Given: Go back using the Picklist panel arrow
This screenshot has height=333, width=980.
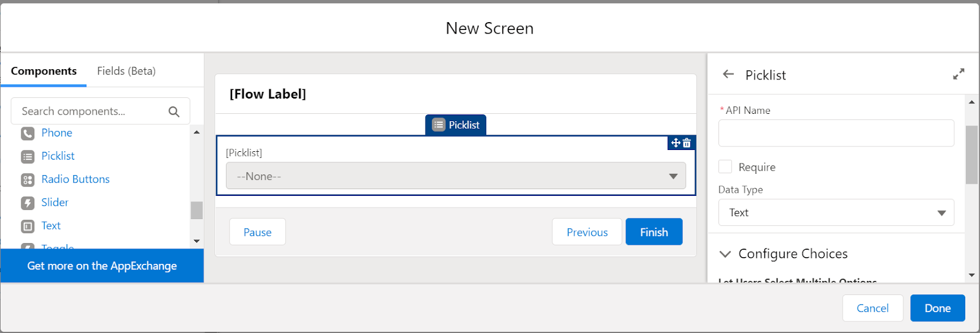Looking at the screenshot, I should [x=728, y=75].
